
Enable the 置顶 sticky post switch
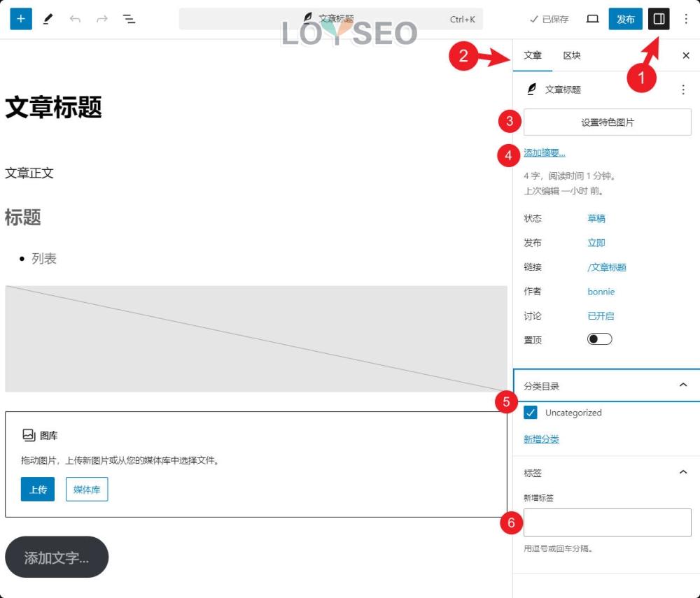(x=598, y=339)
